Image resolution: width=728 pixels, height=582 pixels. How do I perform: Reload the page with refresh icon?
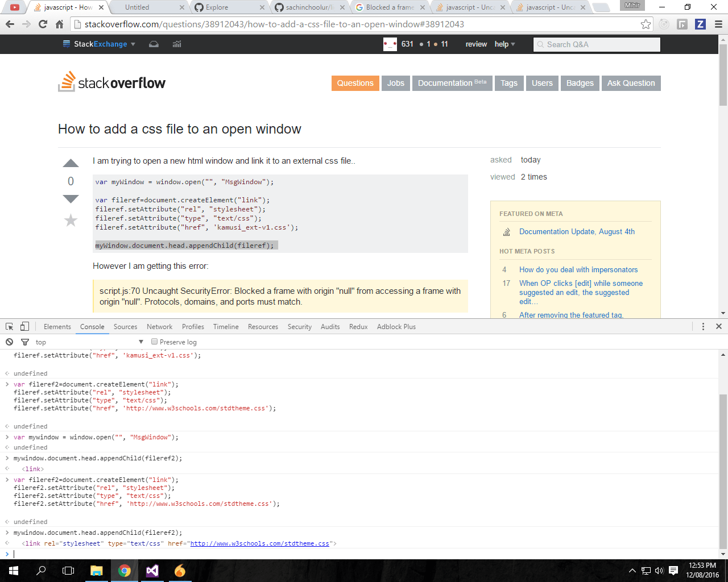43,24
